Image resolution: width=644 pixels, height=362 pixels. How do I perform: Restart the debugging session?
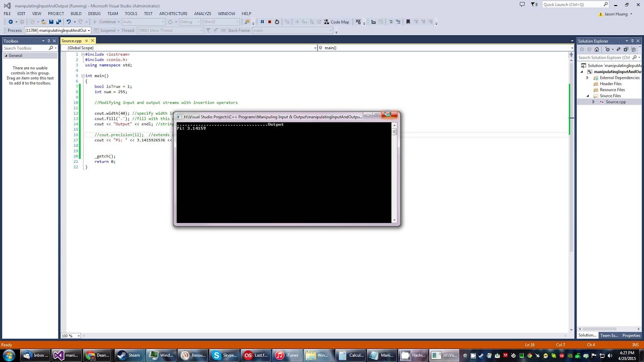(277, 22)
